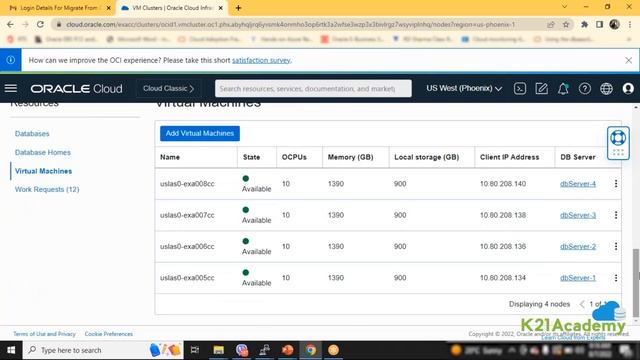This screenshot has height=360, width=640.
Task: Open the help question mark icon
Action: click(584, 88)
